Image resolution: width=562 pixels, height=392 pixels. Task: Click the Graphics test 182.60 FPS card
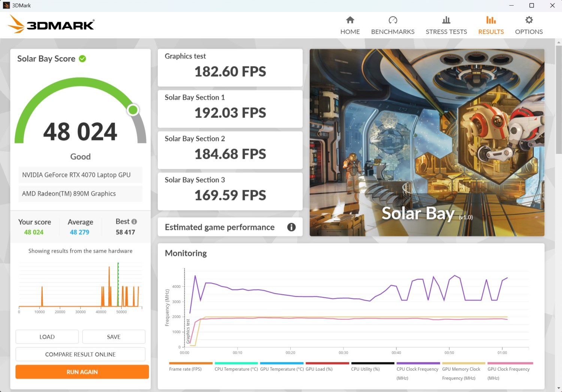point(230,68)
